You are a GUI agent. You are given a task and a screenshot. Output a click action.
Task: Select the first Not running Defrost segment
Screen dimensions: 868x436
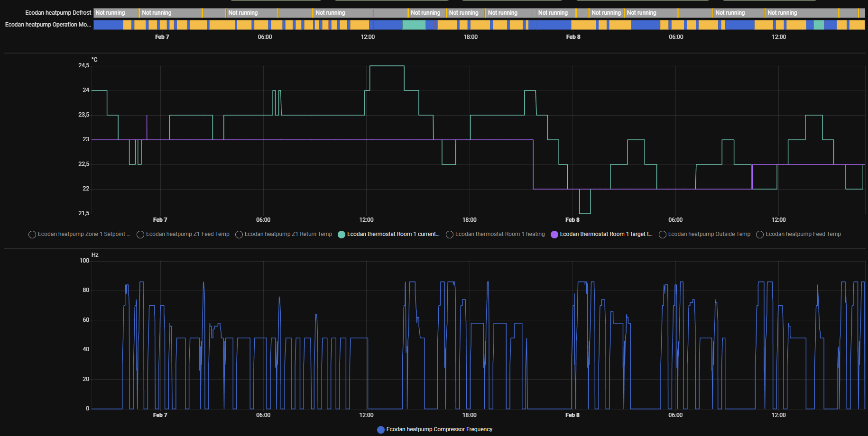pos(116,13)
